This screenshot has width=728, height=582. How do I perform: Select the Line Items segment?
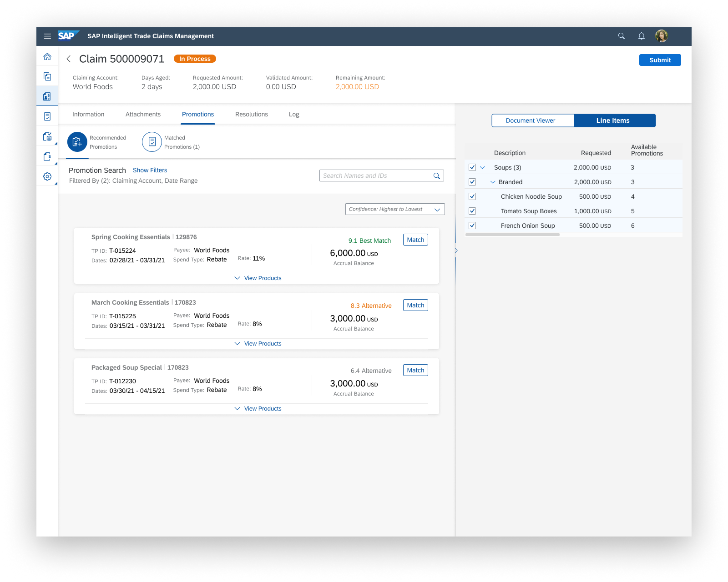(615, 120)
